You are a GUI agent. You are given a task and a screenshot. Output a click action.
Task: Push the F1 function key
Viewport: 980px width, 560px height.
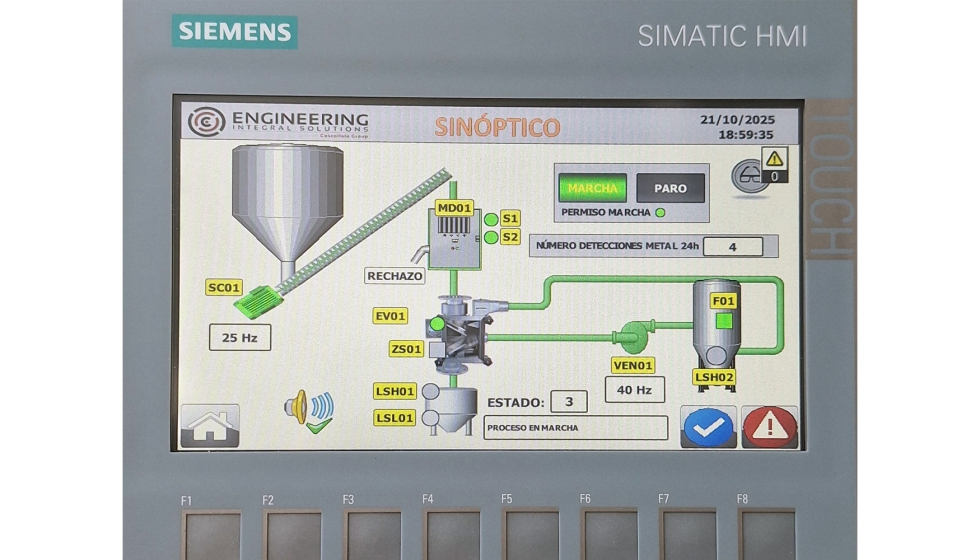[x=212, y=534]
